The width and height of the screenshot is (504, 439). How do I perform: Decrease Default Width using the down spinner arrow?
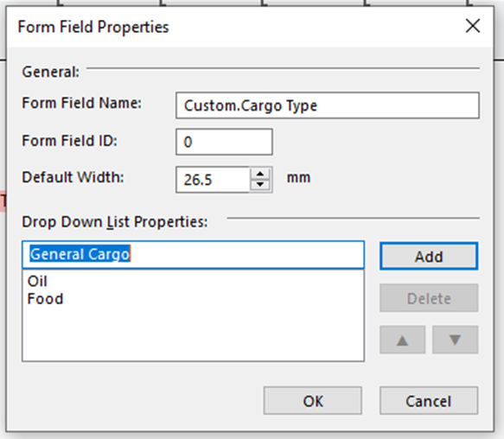[260, 185]
